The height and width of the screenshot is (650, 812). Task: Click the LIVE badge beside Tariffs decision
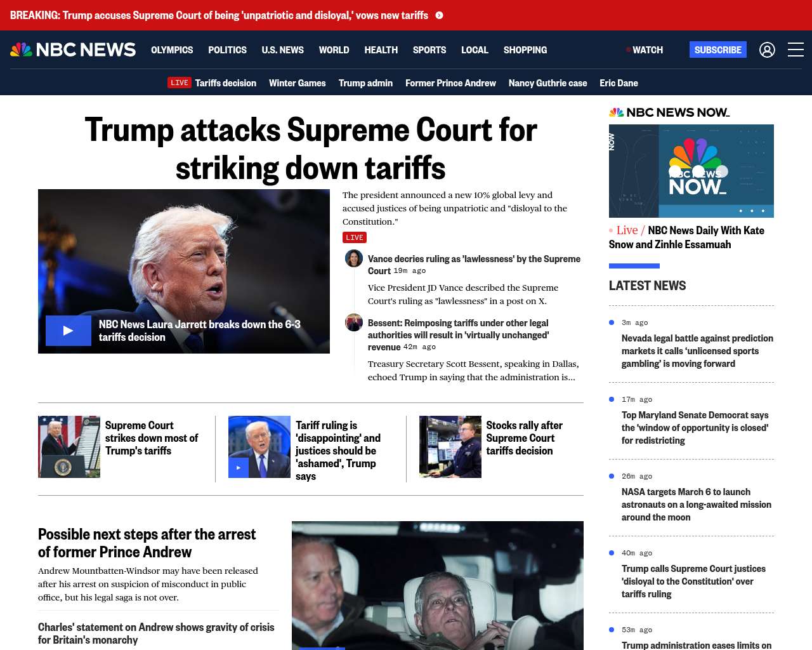(x=180, y=83)
